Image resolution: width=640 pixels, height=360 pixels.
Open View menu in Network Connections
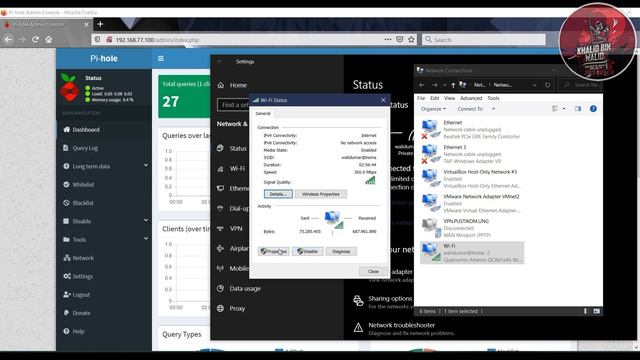[x=449, y=98]
